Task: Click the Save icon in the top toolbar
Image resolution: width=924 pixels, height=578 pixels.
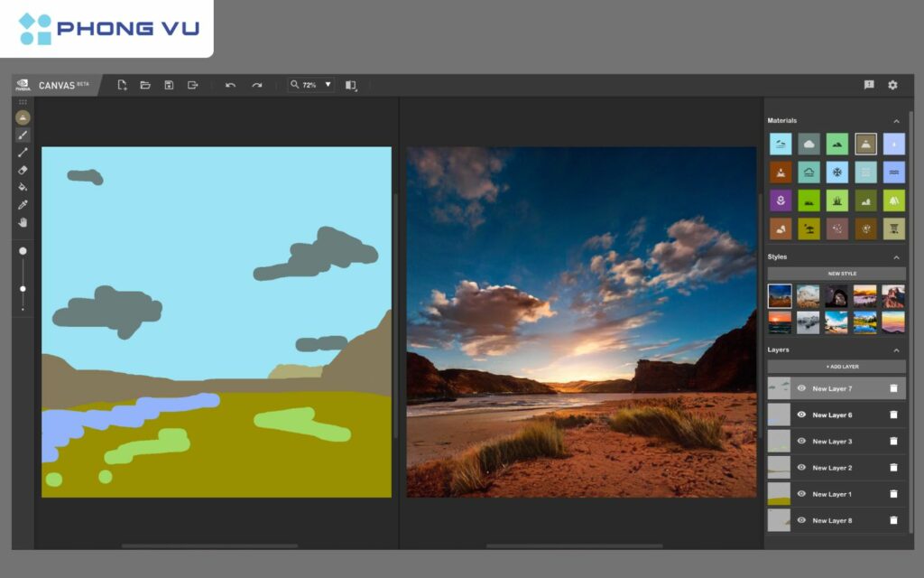Action: [x=170, y=84]
